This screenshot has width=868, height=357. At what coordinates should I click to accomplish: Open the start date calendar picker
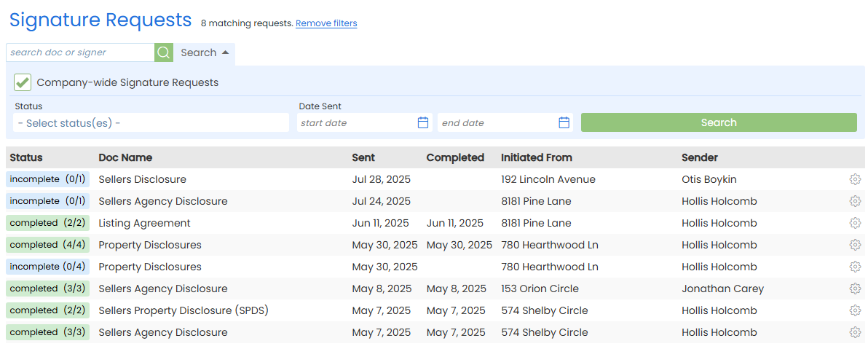pyautogui.click(x=423, y=122)
